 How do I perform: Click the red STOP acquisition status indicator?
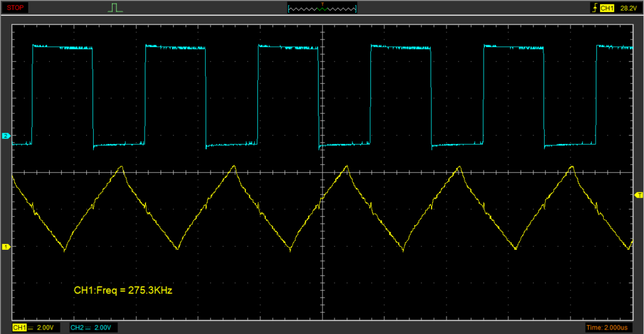pyautogui.click(x=16, y=8)
